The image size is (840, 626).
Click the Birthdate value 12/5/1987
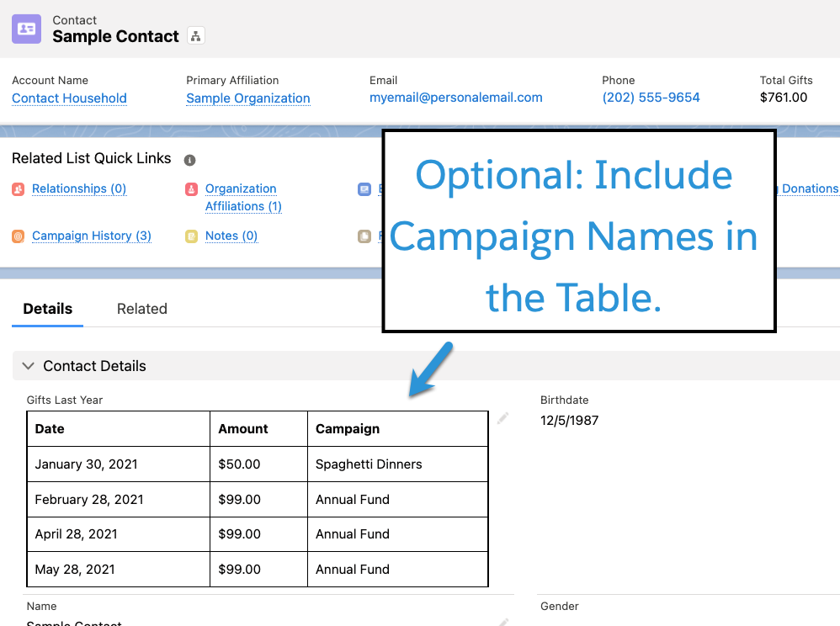[x=569, y=421]
